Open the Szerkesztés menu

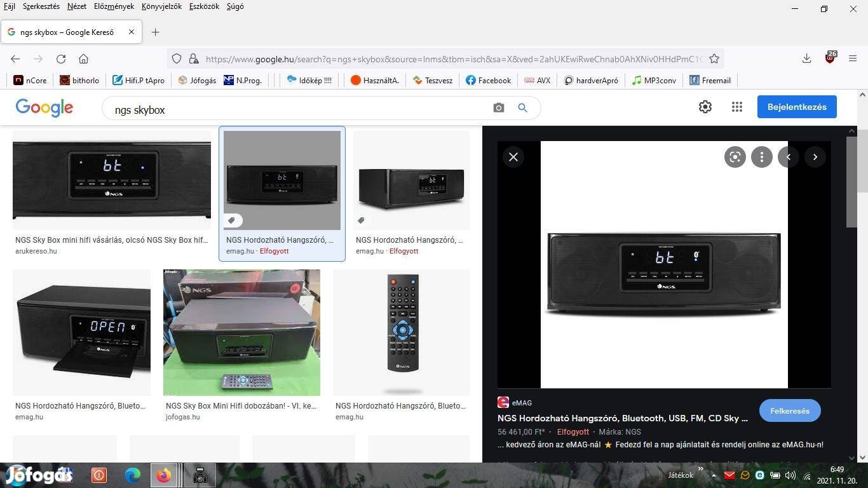click(41, 6)
